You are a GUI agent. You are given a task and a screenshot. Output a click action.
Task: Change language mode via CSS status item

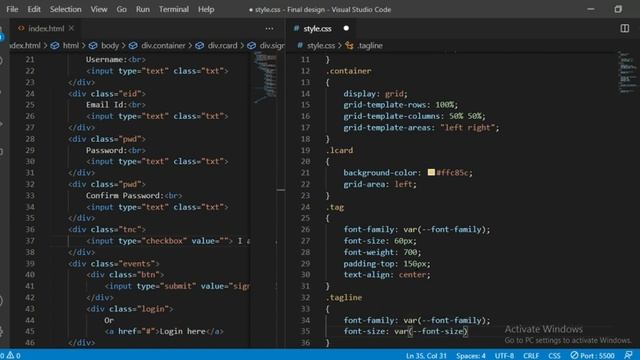tap(554, 356)
